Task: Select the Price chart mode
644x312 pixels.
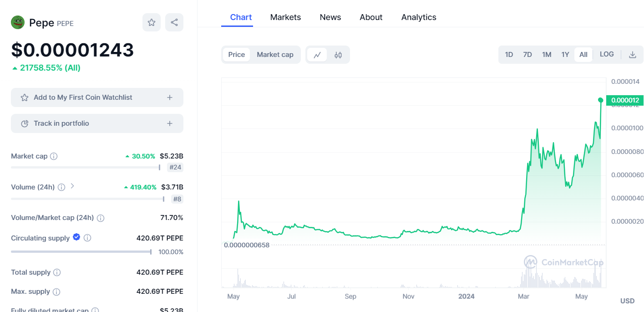Action: [237, 55]
